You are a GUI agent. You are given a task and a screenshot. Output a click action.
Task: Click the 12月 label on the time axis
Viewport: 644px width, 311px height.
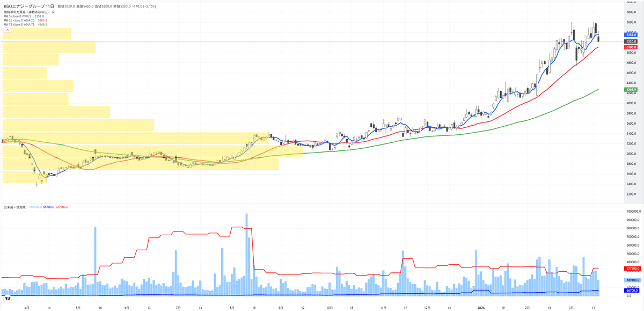(x=427, y=308)
